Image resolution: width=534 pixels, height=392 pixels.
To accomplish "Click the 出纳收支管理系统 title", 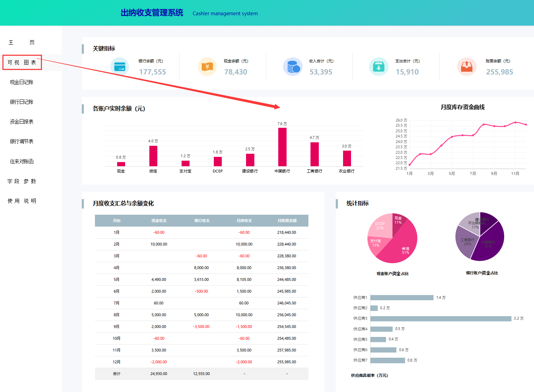I will click(152, 13).
